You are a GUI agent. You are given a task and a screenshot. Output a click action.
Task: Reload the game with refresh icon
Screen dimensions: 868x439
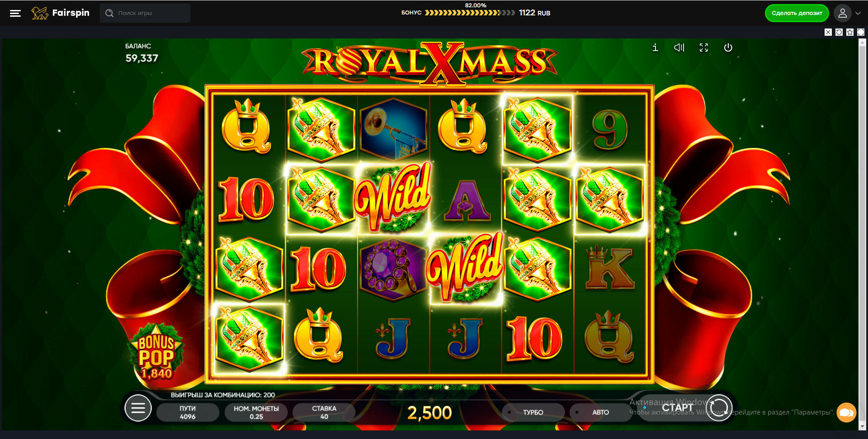(839, 32)
